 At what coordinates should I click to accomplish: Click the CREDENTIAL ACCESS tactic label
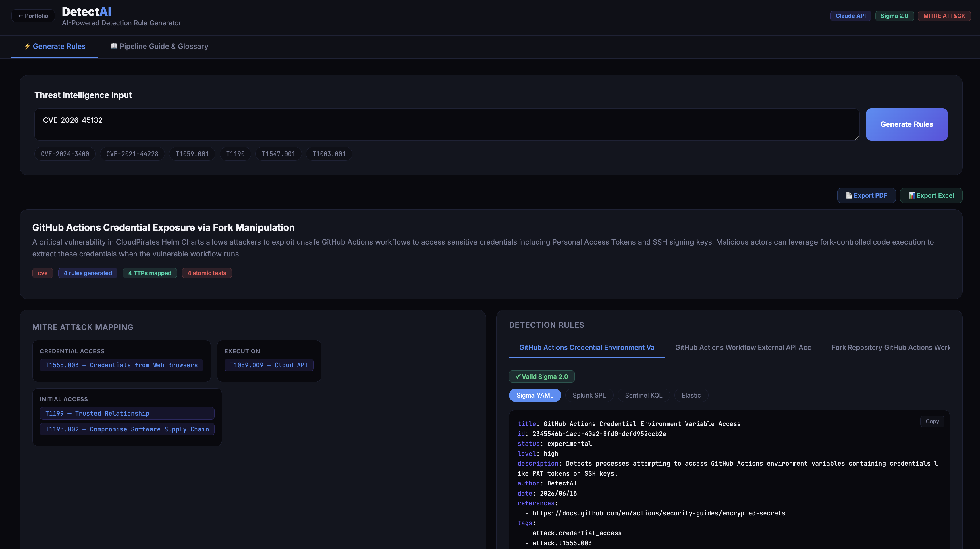pos(72,351)
